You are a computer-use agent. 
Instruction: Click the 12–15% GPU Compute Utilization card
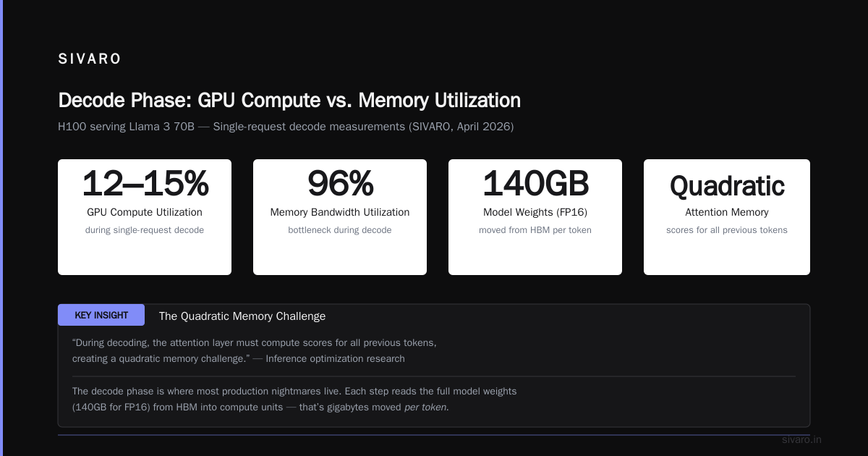(145, 217)
